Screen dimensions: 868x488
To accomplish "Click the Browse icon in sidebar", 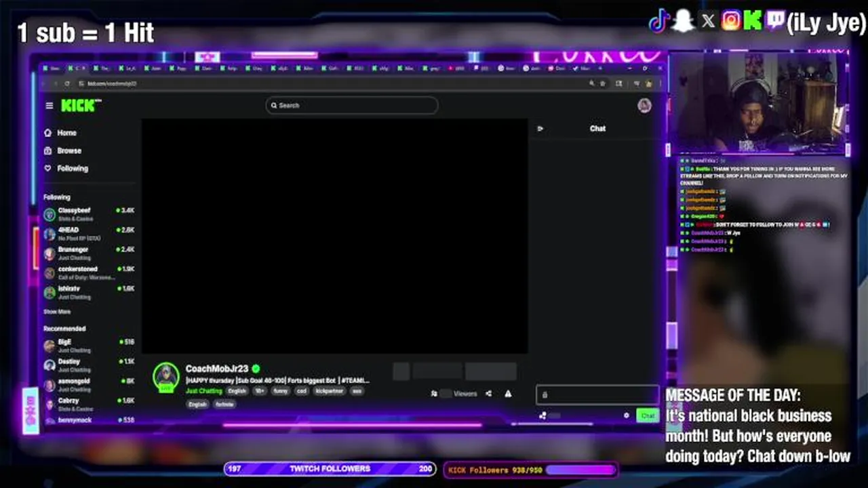I will click(48, 150).
